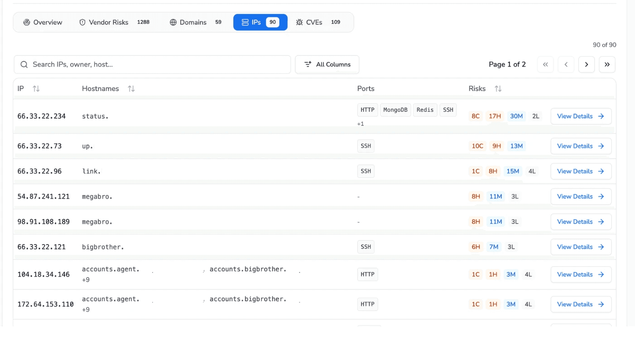
Task: Click HTTP tag in 66.33.22.234 row
Action: tap(367, 110)
